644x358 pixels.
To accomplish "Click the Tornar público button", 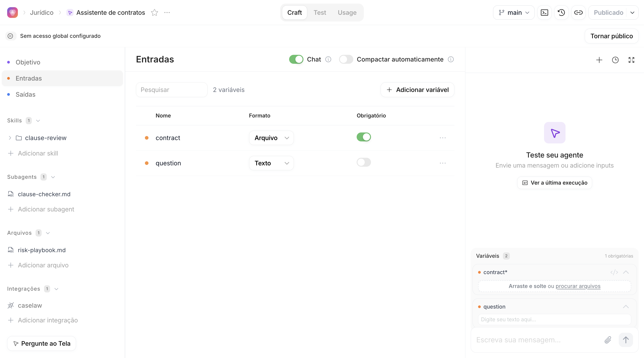I will 611,36.
